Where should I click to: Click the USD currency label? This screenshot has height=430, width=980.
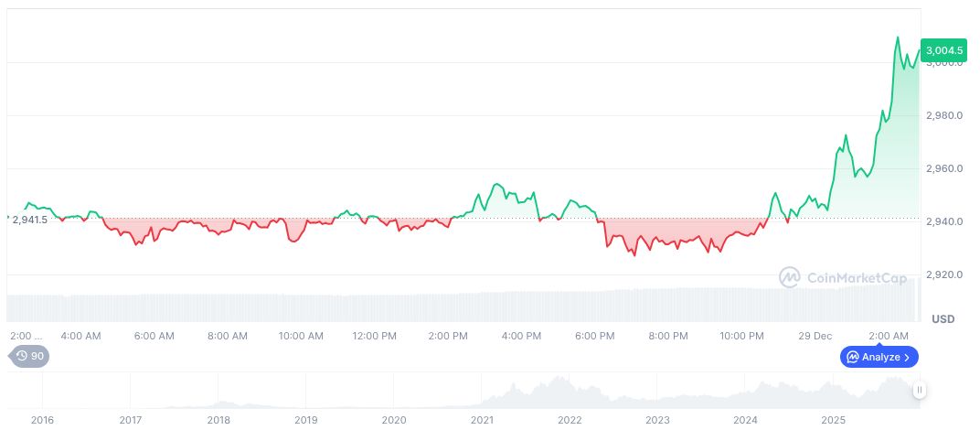943,319
